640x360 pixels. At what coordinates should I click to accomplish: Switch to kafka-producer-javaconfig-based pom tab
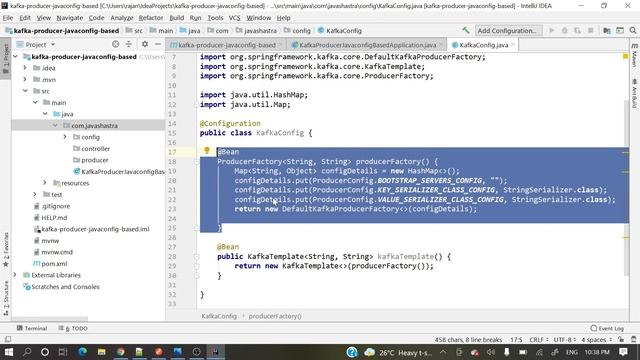226,45
